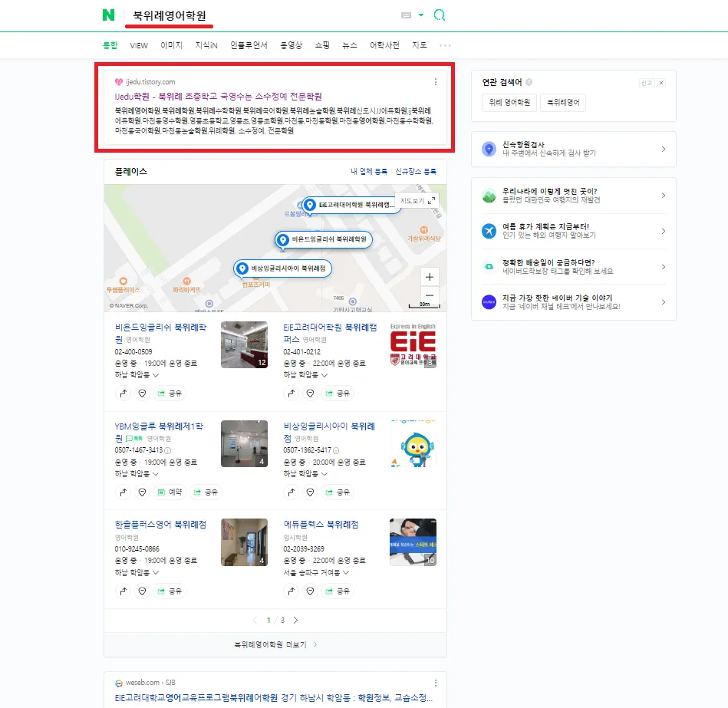Click the search magnifier icon
The height and width of the screenshot is (708, 728).
(x=440, y=15)
